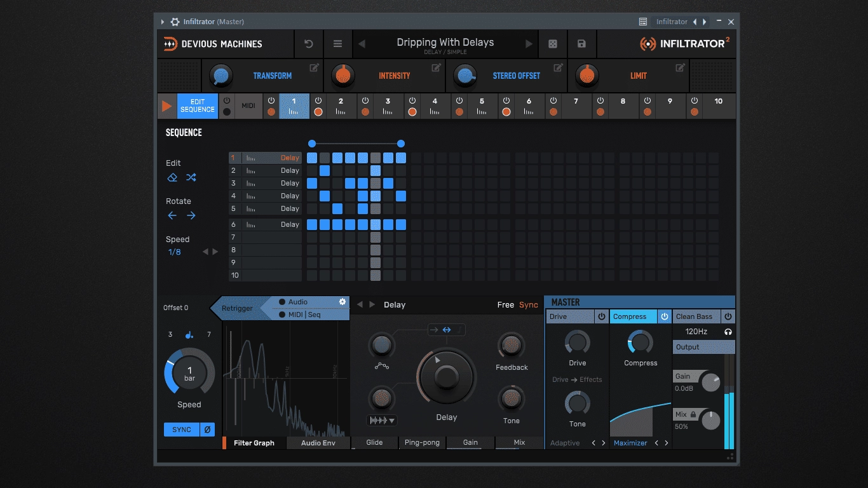Start the sequence with orange play button
Screen dimensions: 868x488
(166, 106)
